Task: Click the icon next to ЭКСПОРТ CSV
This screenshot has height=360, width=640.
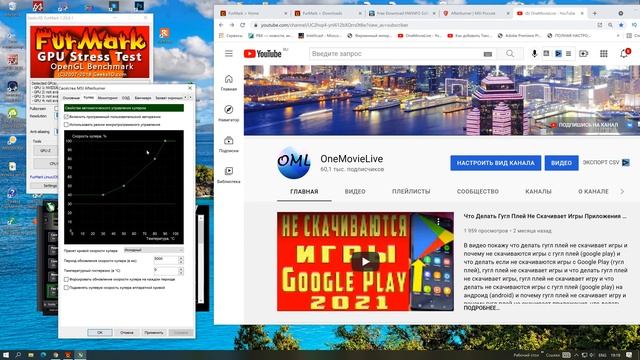Action: coord(626,162)
